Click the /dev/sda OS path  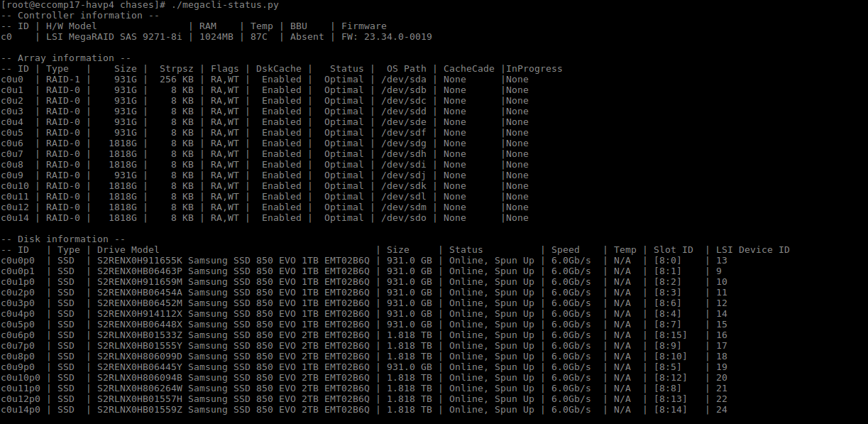pos(403,80)
